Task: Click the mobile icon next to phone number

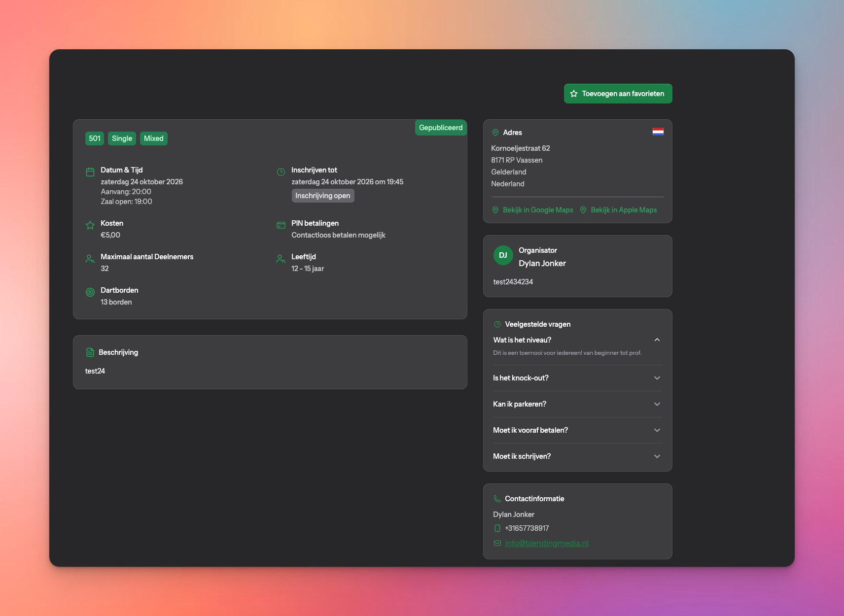Action: click(497, 528)
